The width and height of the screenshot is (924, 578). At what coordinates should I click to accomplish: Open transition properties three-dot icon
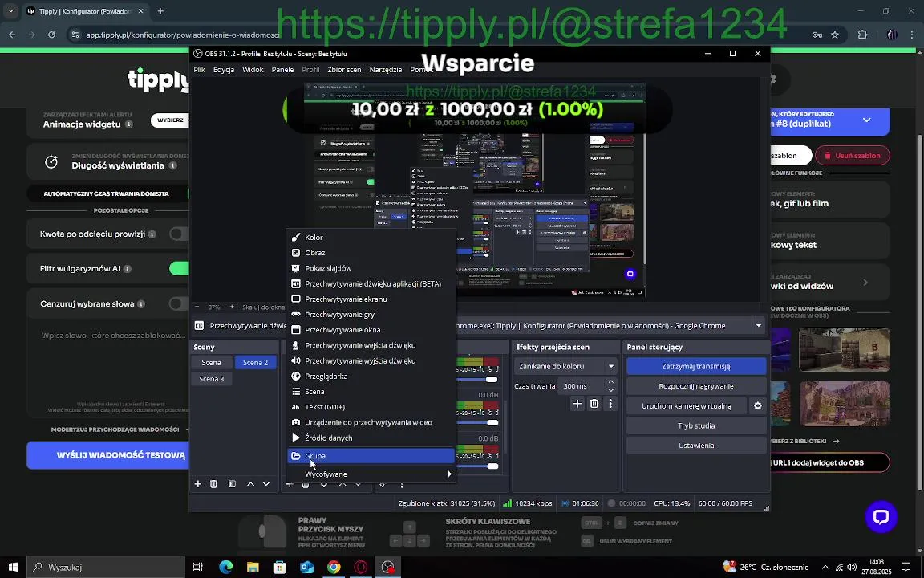click(x=610, y=404)
